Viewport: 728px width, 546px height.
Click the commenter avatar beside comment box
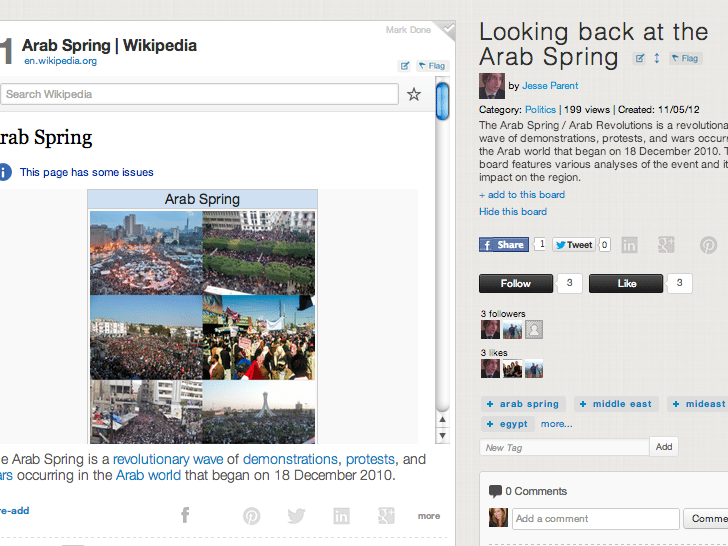coord(498,518)
